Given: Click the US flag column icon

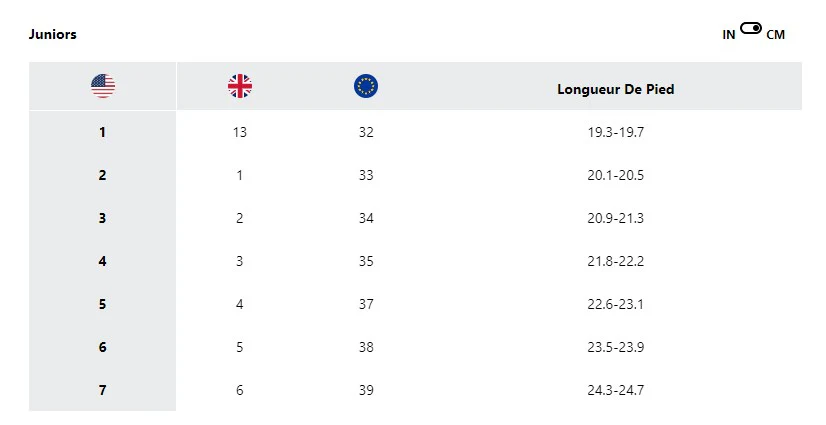Looking at the screenshot, I should (x=103, y=86).
